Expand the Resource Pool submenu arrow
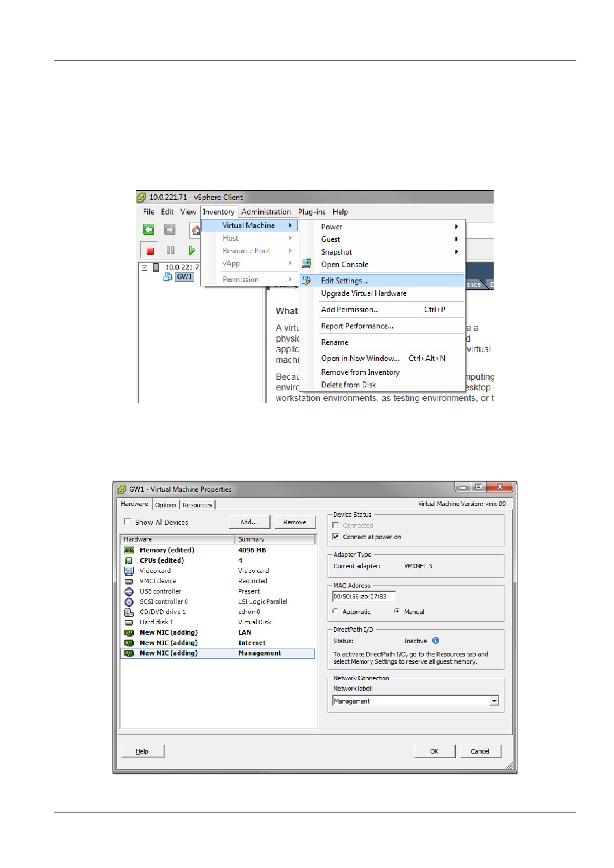This screenshot has width=614, height=868. pos(291,251)
